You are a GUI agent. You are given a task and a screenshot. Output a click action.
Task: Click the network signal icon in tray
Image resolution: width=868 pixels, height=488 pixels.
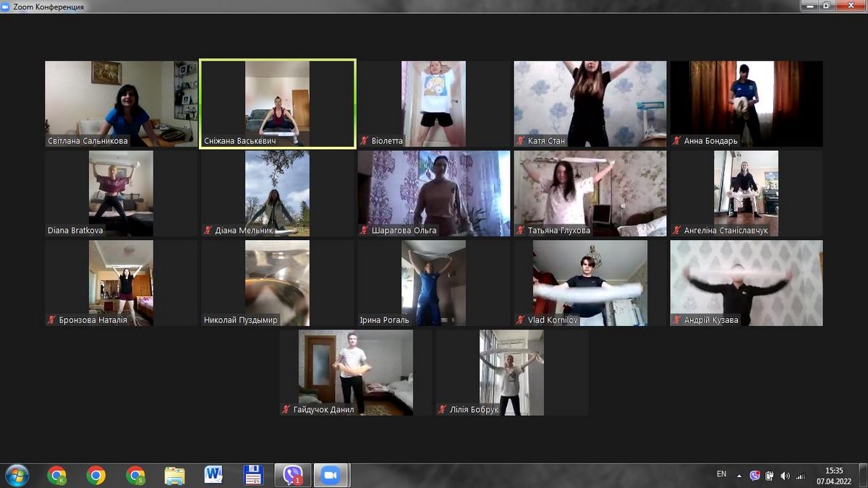801,476
